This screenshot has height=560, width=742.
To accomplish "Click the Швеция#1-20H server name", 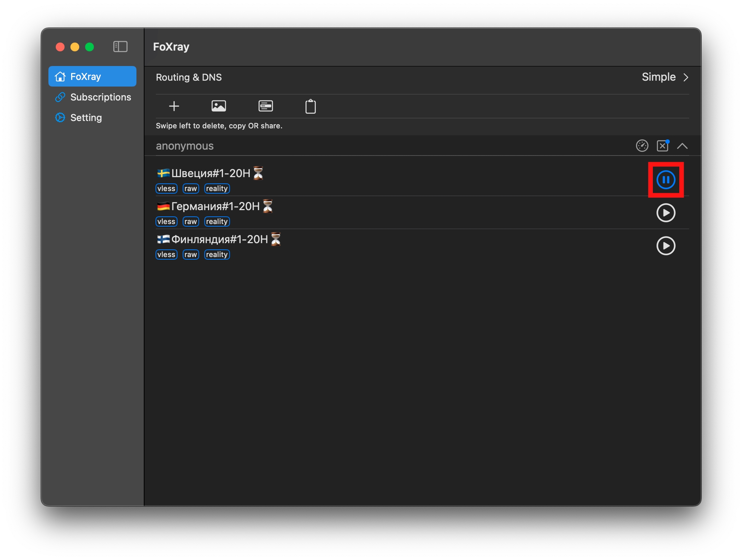I will [x=211, y=173].
